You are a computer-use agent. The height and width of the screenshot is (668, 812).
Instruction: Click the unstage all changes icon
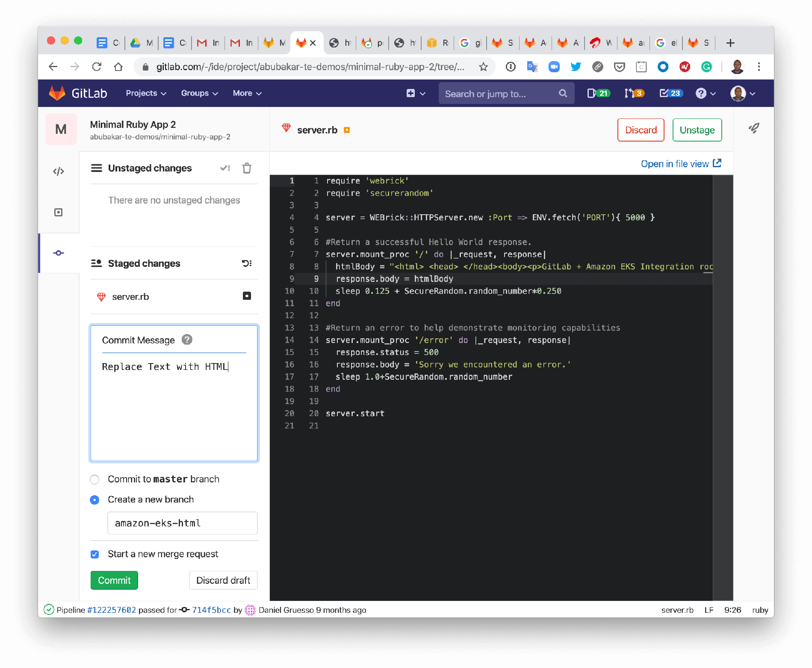pyautogui.click(x=247, y=263)
